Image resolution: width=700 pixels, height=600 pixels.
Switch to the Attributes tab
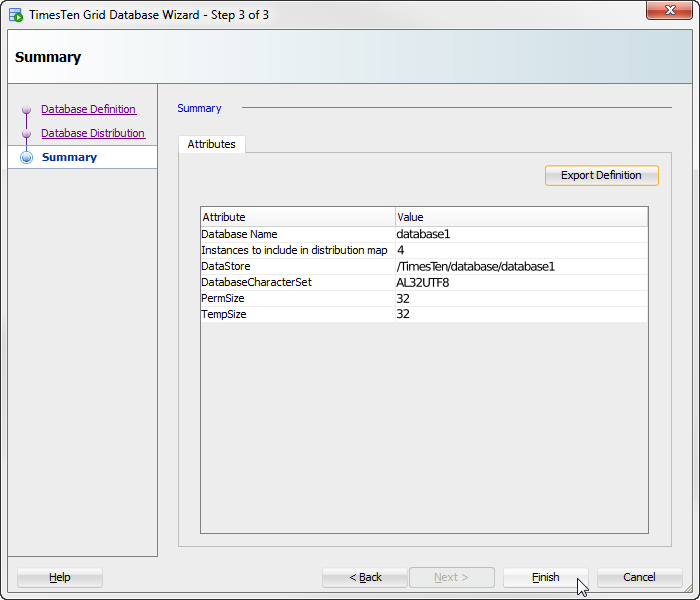coord(212,144)
